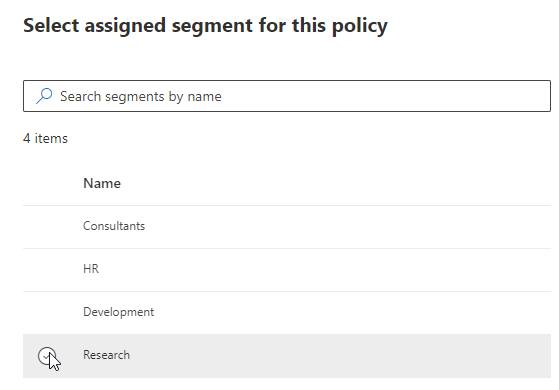Assign the policy to Consultants
Image resolution: width=559 pixels, height=390 pixels.
coord(287,227)
